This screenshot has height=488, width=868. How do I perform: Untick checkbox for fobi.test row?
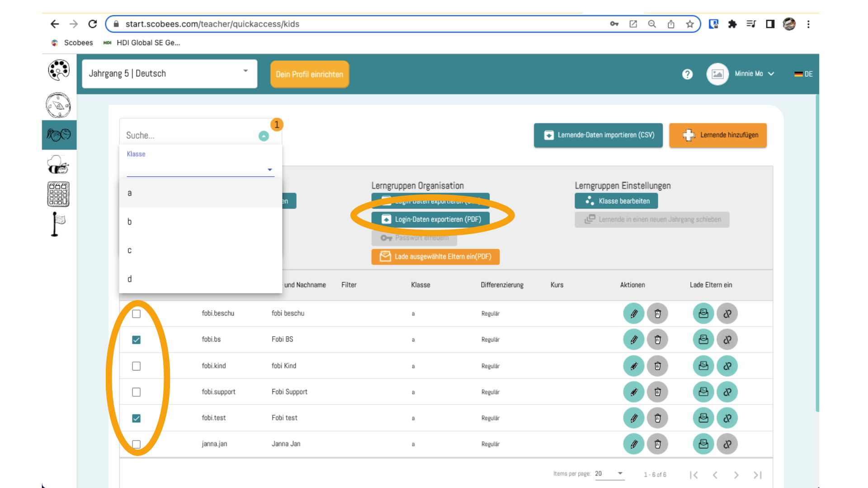coord(136,418)
